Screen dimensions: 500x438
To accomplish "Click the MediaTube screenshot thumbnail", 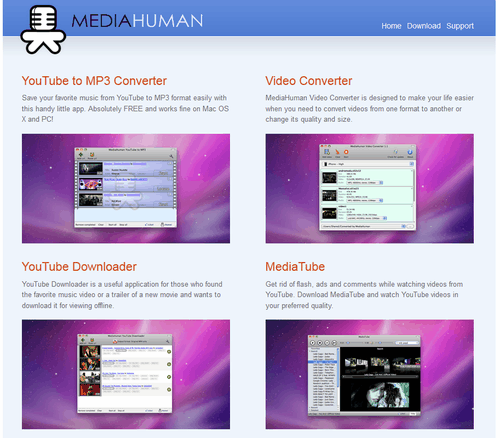I will point(370,374).
